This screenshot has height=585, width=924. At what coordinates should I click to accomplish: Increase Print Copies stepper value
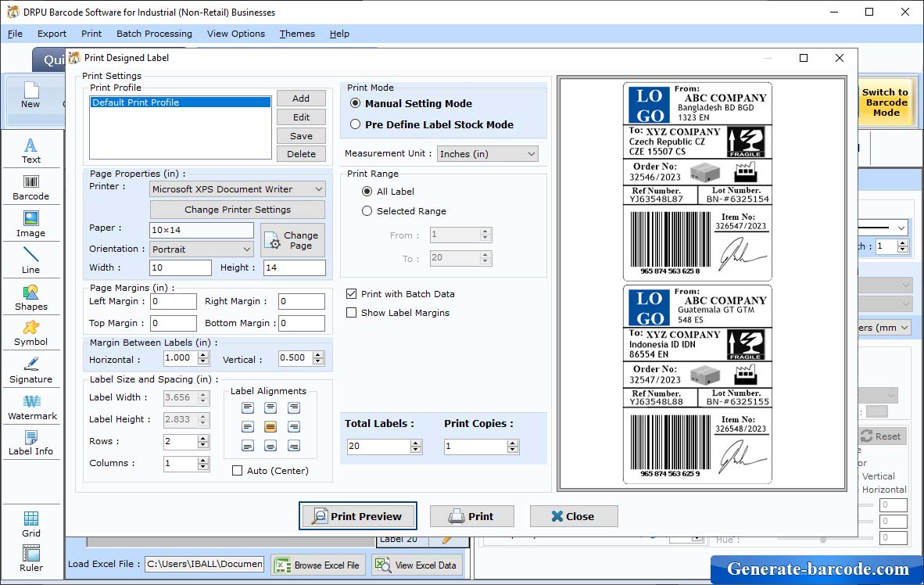click(514, 443)
